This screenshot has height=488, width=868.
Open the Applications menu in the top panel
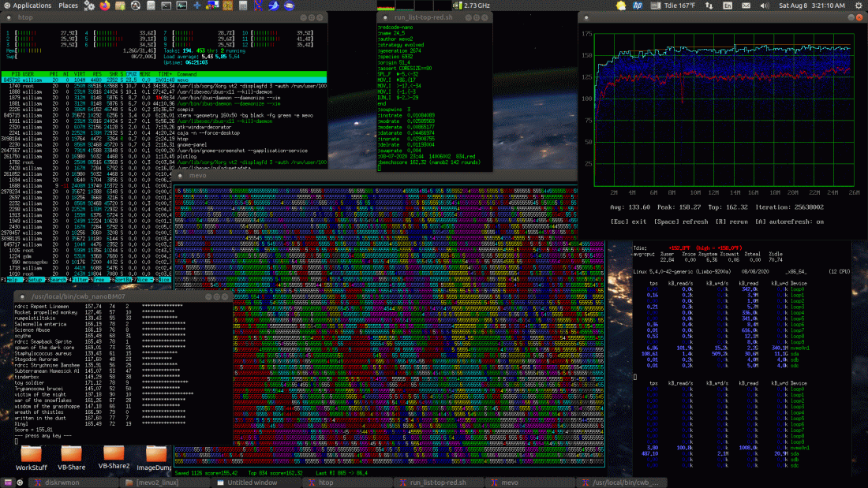27,6
